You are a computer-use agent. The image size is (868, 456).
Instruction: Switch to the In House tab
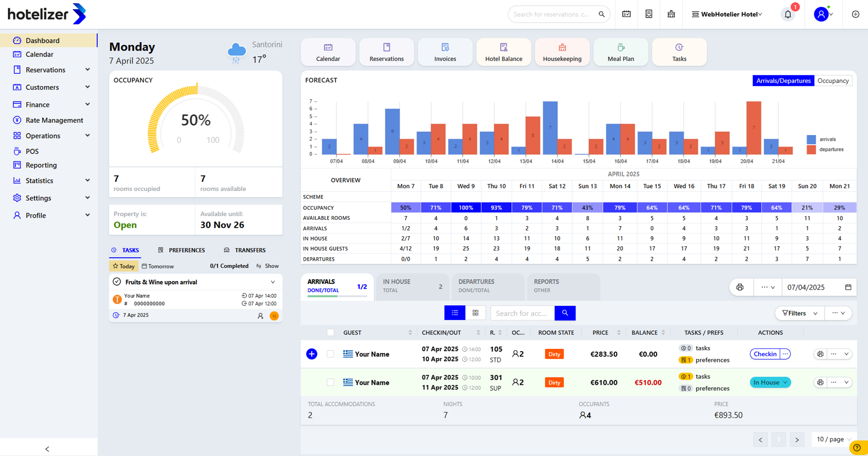(411, 286)
